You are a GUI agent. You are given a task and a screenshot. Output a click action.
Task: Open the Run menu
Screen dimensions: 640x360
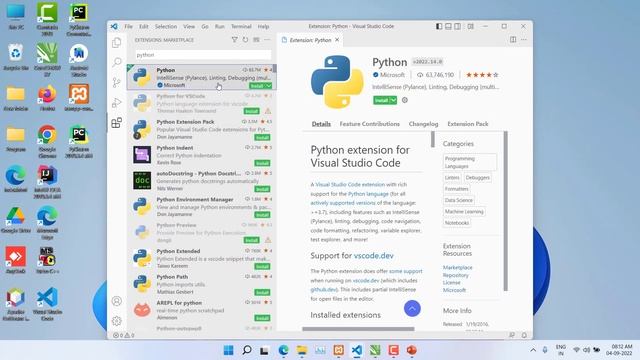tap(220, 26)
